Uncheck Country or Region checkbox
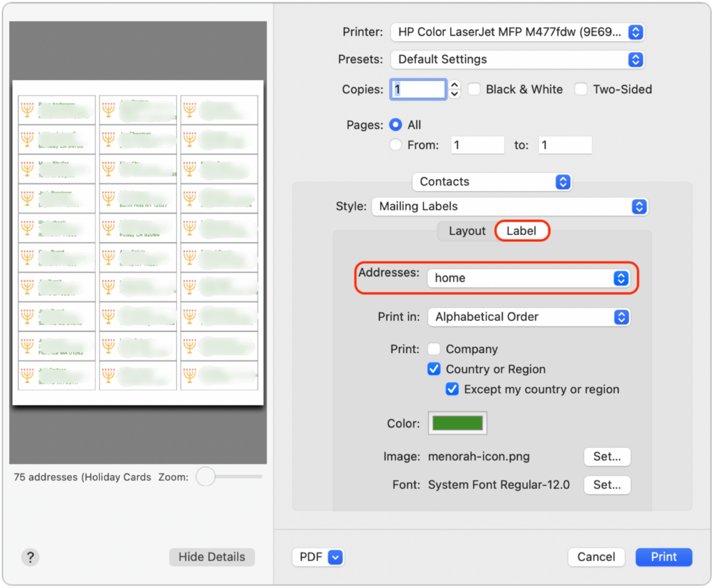714x588 pixels. pyautogui.click(x=434, y=368)
